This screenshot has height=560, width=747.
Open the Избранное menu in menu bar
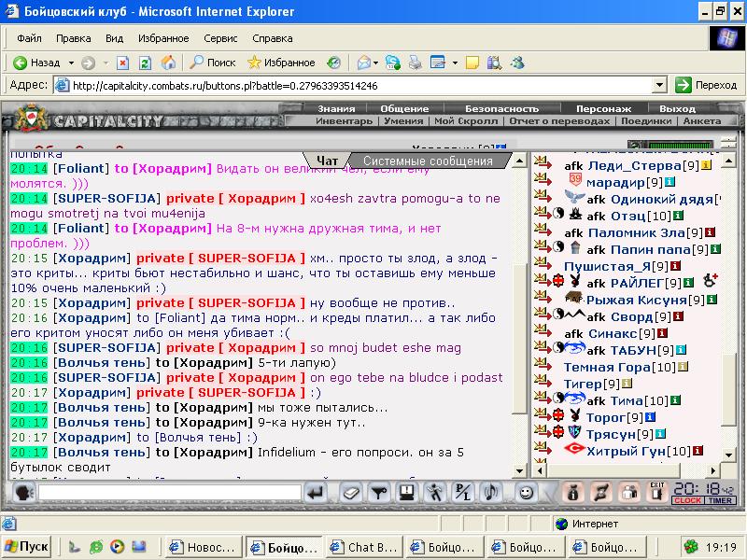163,38
